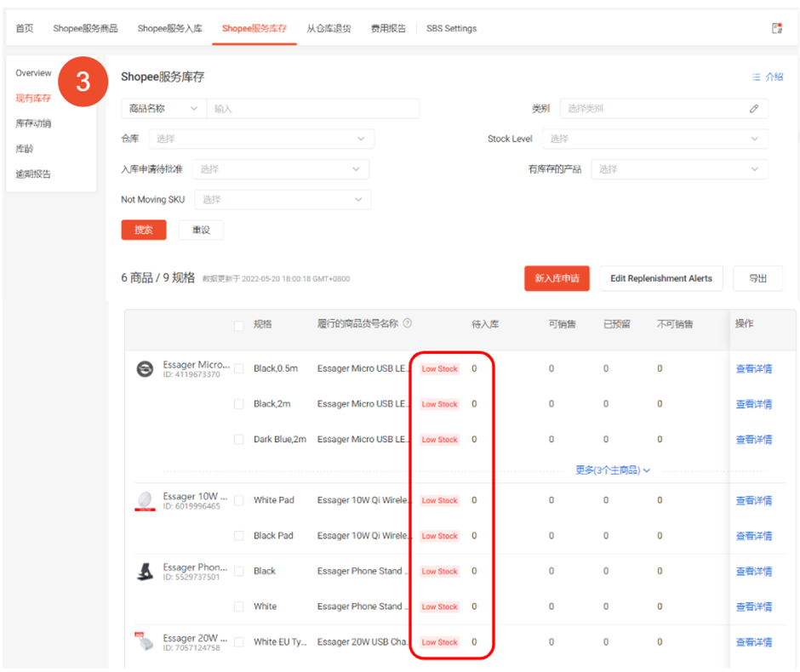The width and height of the screenshot is (800, 672).
Task: Click 查看详情 for Phone Stand White row
Action: pos(753,607)
